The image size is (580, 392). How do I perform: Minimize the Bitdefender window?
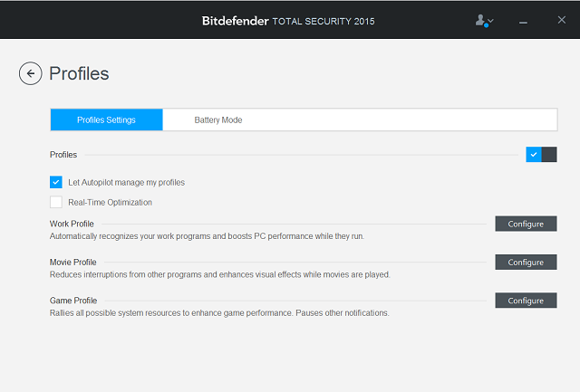click(523, 23)
